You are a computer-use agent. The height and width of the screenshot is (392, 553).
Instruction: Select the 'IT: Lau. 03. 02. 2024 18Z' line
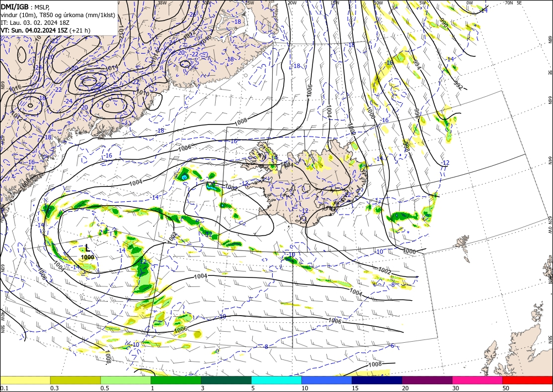[x=35, y=23]
